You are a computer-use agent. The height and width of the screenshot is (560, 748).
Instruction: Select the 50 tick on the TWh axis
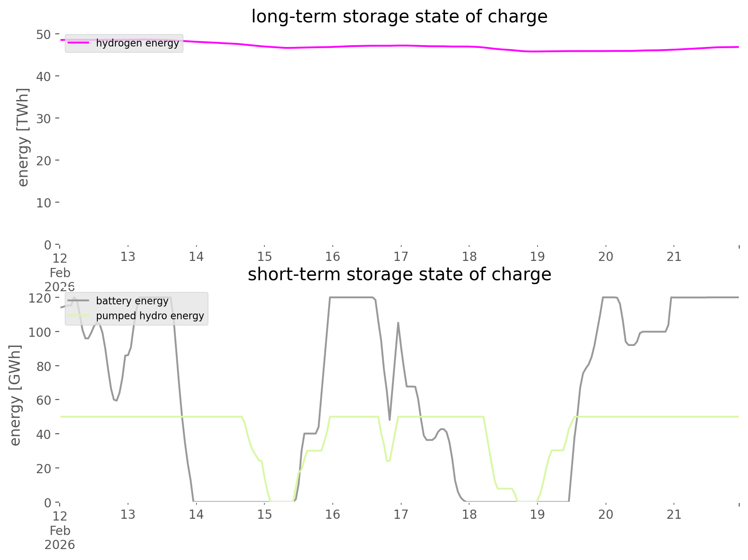[x=44, y=34]
